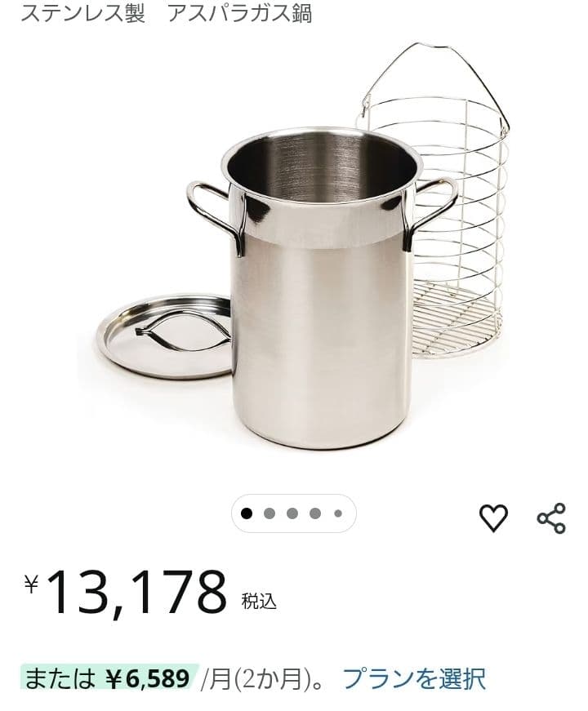Tap the basket's wire handle in the image
This screenshot has width=588, height=711.
coord(435,82)
